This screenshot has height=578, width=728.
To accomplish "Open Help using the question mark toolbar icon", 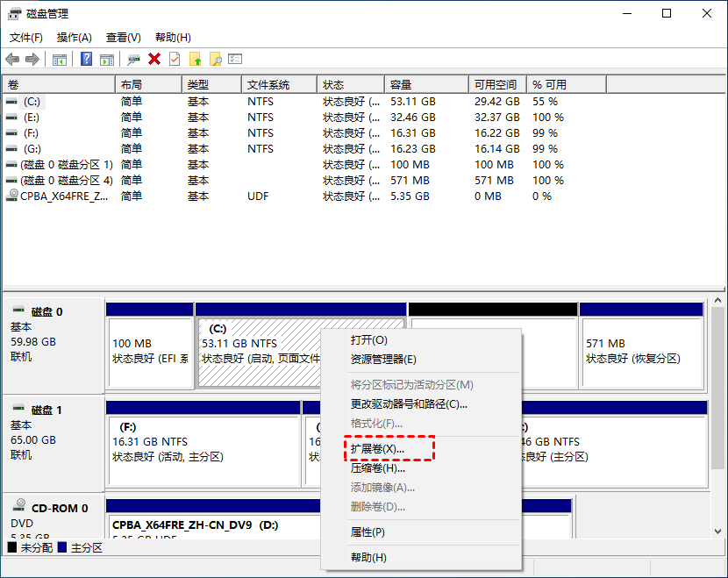I will (x=87, y=59).
